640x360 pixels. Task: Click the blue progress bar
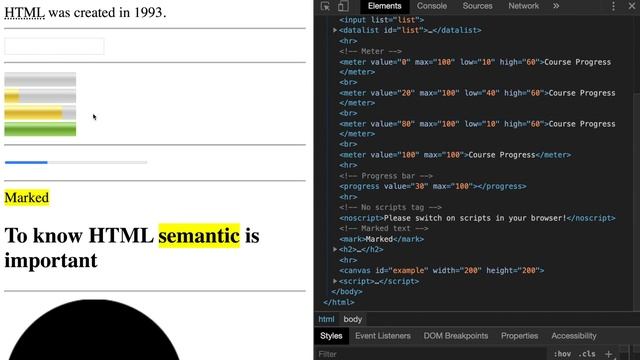76,162
